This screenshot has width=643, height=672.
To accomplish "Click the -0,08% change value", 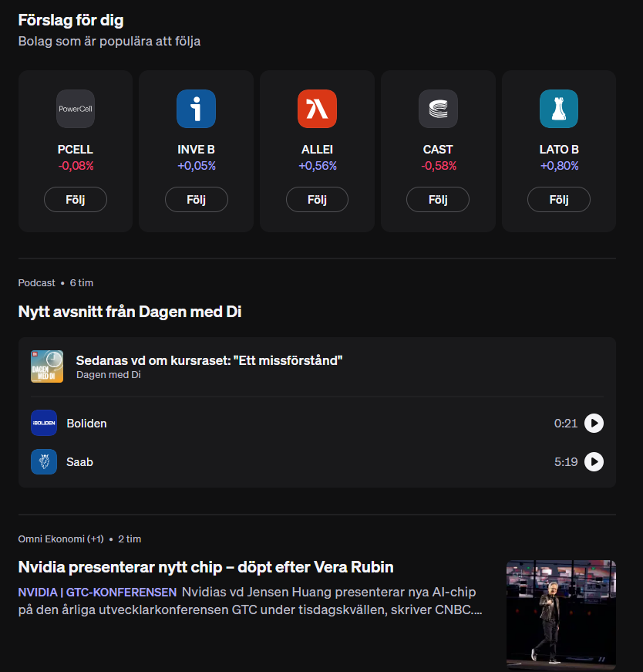I will 76,166.
